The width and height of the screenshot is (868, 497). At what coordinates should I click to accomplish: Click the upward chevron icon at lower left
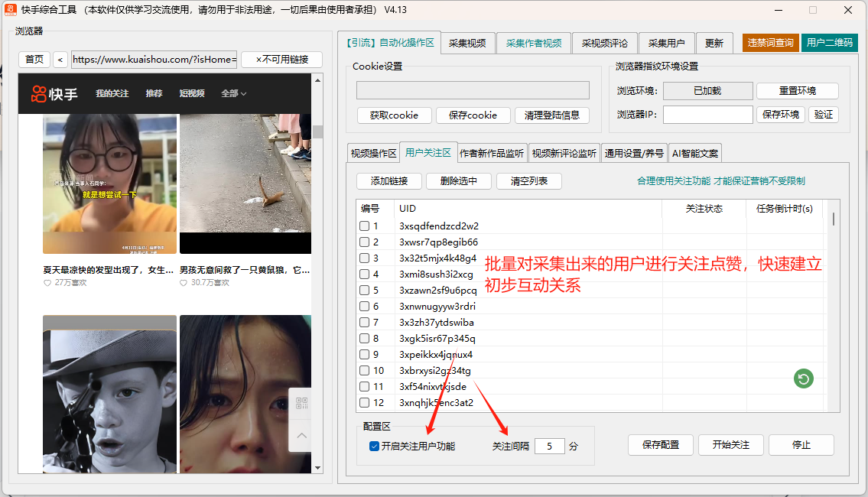click(301, 436)
